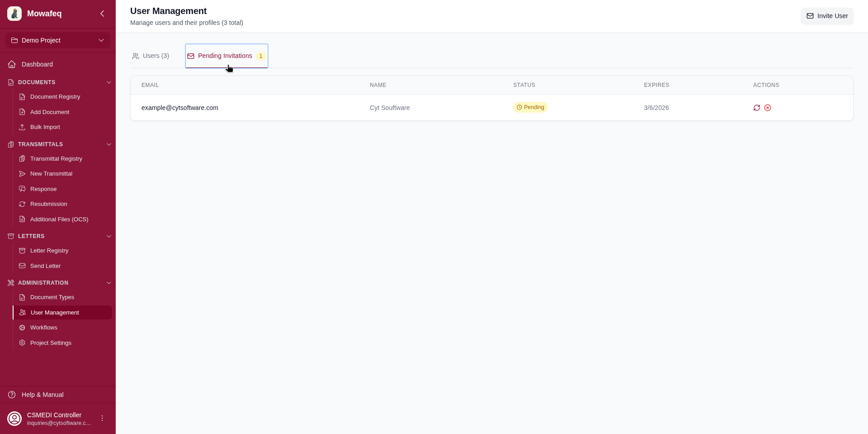
Task: Collapse the DOCUMENTS section
Action: coord(108,82)
